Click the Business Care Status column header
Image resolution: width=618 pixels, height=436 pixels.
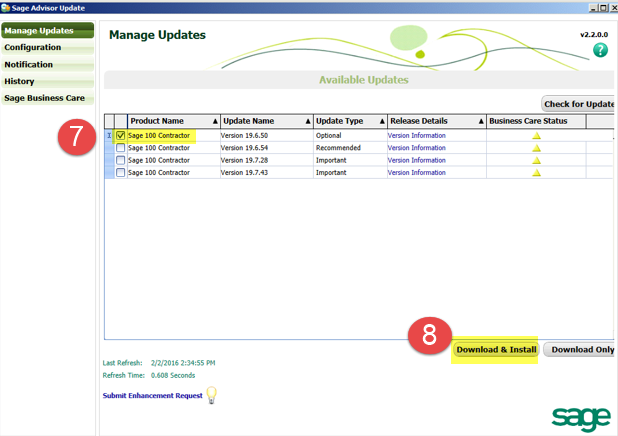536,121
